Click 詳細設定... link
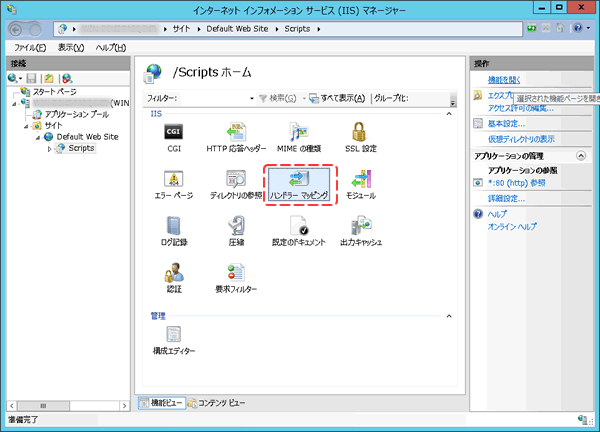600x432 pixels. tap(506, 198)
